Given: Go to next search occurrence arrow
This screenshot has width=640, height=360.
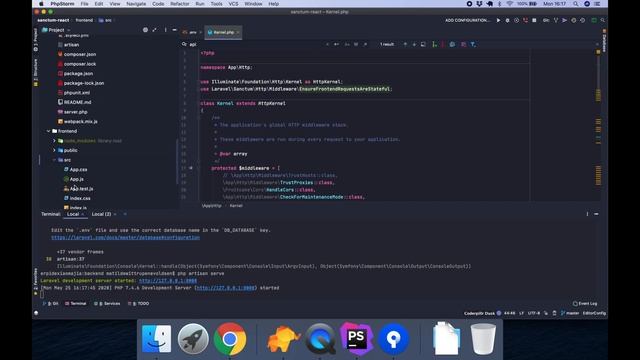Looking at the screenshot, I should click(x=414, y=44).
